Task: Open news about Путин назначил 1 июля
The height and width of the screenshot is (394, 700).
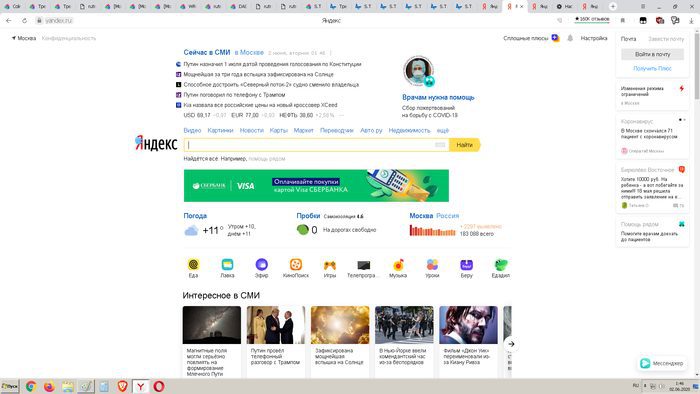Action: click(272, 64)
